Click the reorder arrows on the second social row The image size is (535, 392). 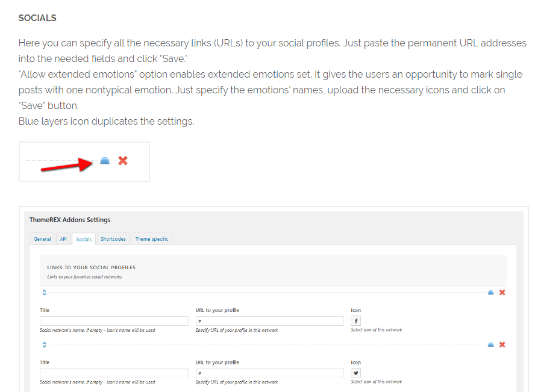[x=45, y=344]
